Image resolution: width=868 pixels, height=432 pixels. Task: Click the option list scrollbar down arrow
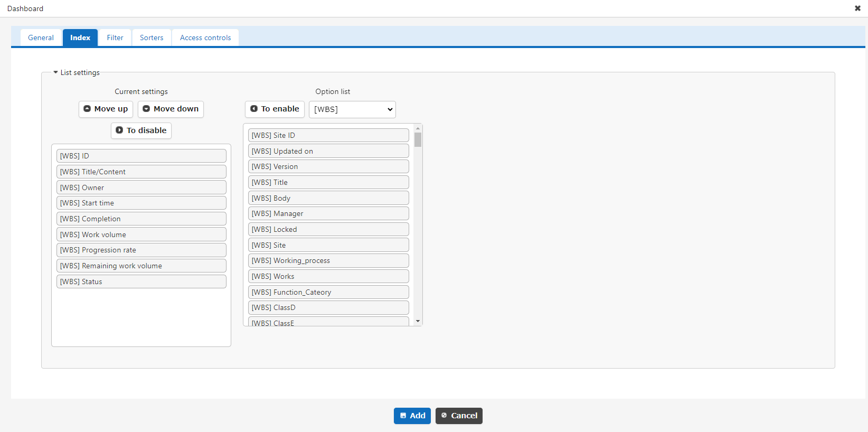418,321
